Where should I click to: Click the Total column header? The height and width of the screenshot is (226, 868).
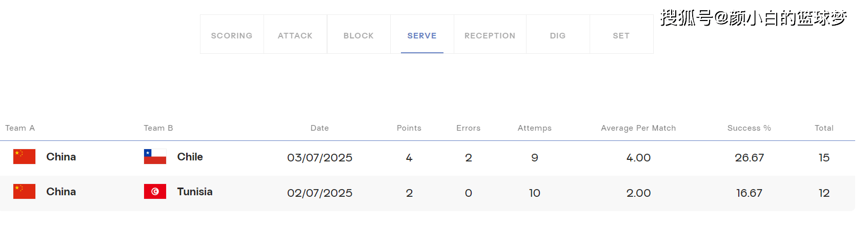[x=824, y=128]
